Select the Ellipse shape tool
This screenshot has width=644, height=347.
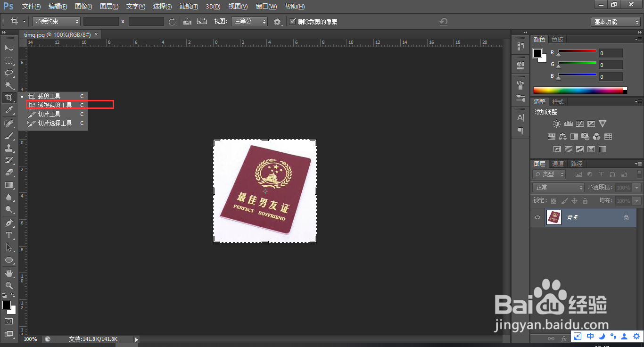pyautogui.click(x=8, y=260)
